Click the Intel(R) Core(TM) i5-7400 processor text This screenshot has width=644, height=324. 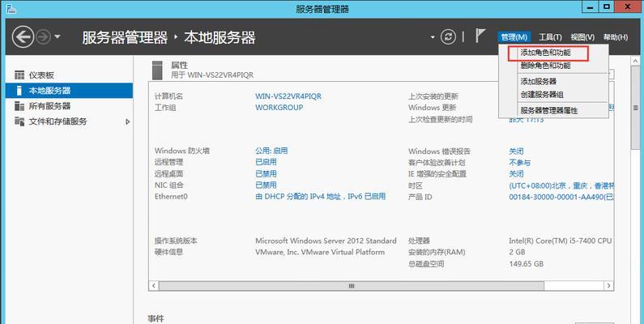tap(561, 241)
